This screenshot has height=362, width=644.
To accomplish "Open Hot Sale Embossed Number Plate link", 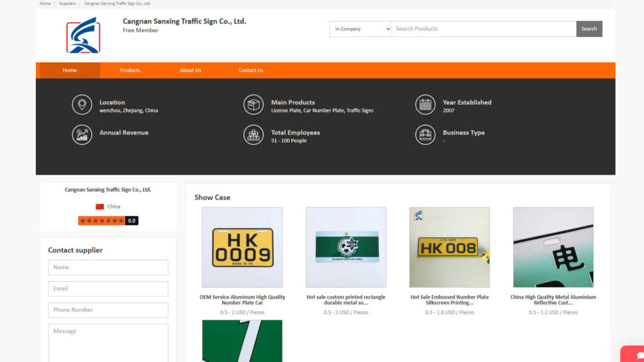I will pyautogui.click(x=450, y=300).
